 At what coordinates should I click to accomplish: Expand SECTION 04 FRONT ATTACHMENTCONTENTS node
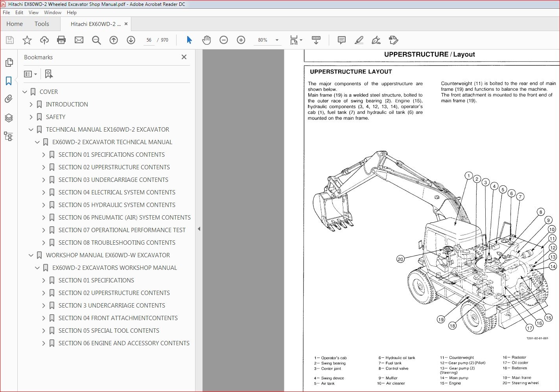[x=44, y=318]
